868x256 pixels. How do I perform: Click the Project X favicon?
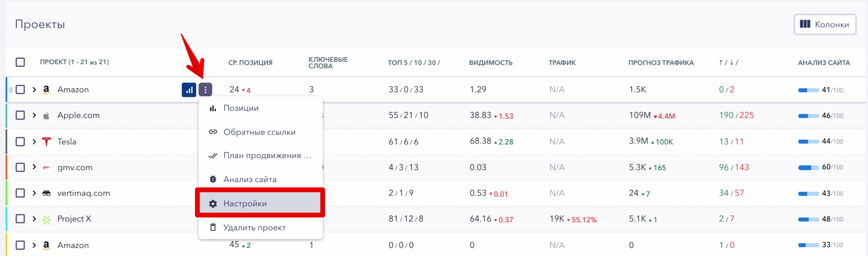click(x=47, y=219)
